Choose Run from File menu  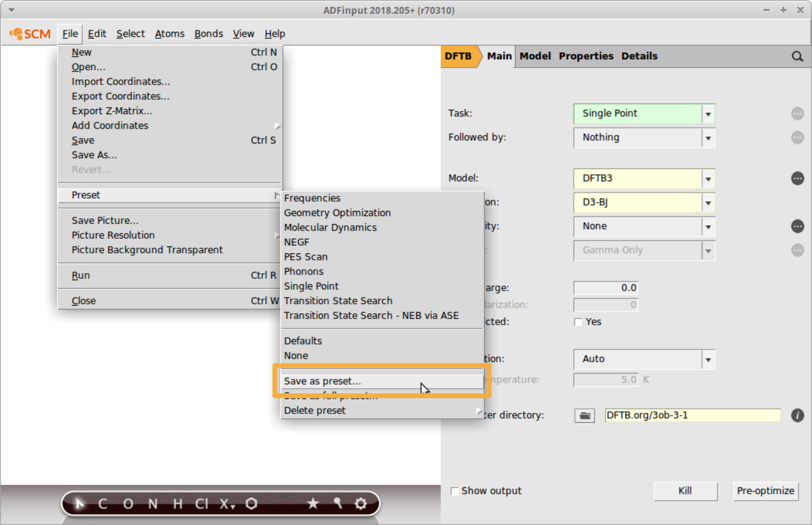(x=170, y=275)
